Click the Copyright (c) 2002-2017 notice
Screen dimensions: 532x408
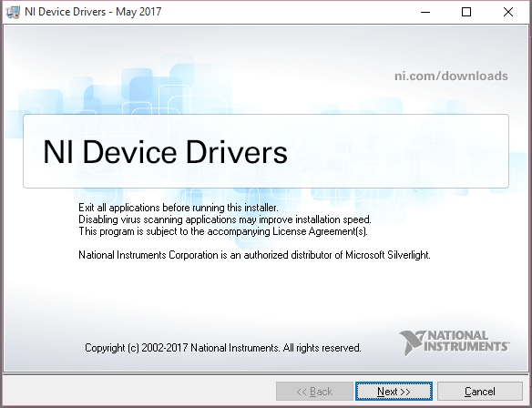point(223,348)
